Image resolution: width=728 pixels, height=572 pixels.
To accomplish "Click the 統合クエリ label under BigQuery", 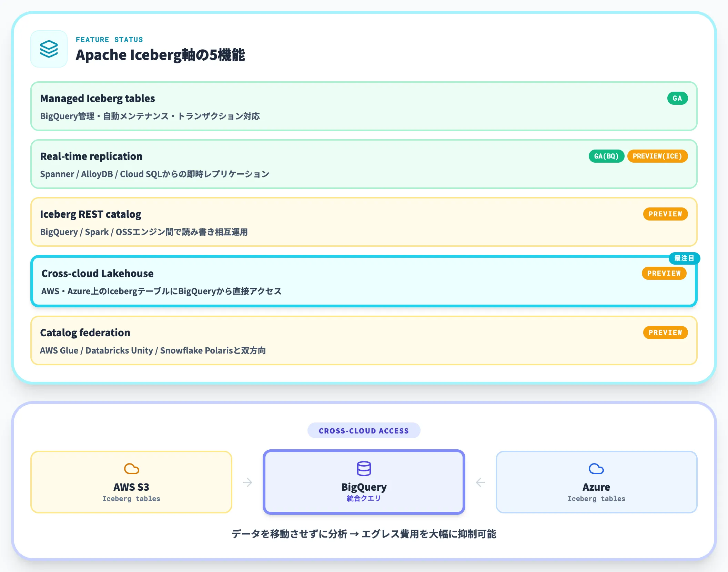I will 363,498.
